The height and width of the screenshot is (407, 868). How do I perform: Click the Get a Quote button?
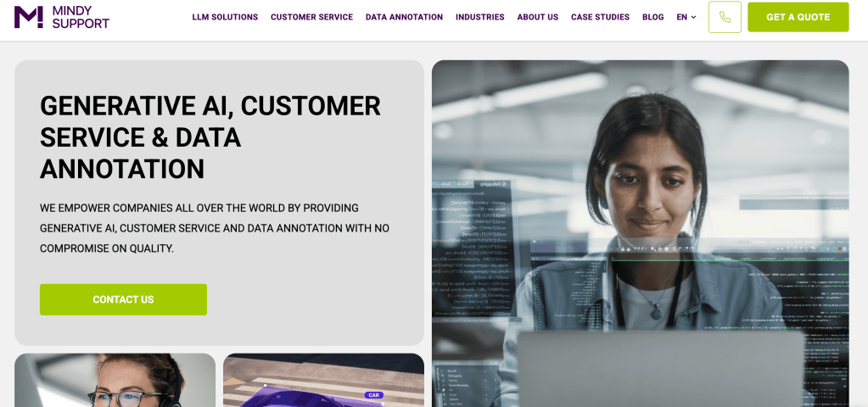tap(798, 17)
